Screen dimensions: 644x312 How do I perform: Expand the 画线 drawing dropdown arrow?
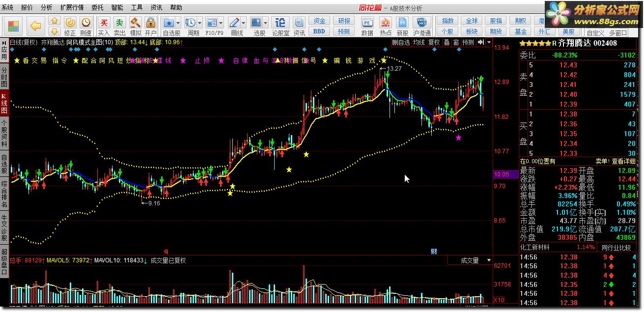(x=244, y=23)
